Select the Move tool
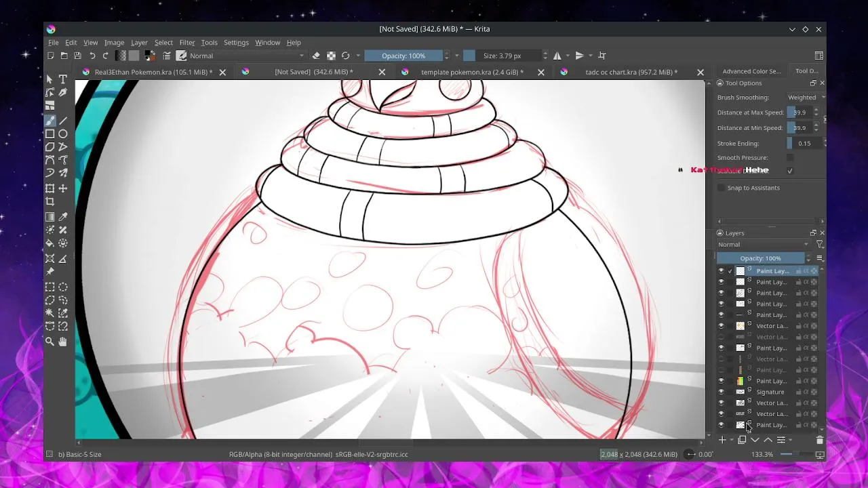Viewport: 868px width, 488px height. click(63, 188)
